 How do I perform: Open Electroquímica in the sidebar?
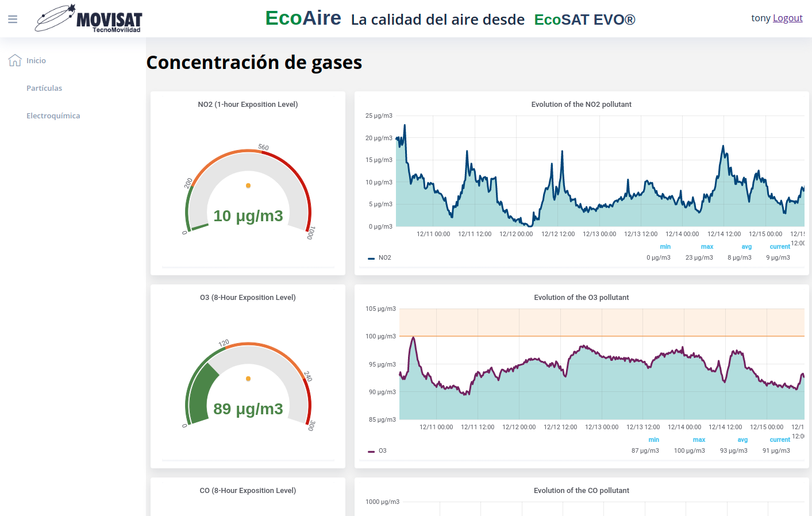tap(53, 115)
